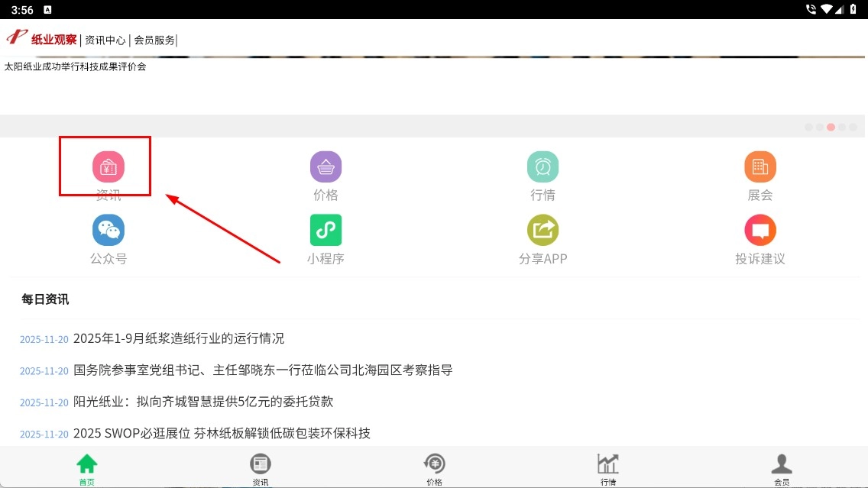Tap the 分享APP share icon
Screen dimensions: 868x488
(542, 230)
